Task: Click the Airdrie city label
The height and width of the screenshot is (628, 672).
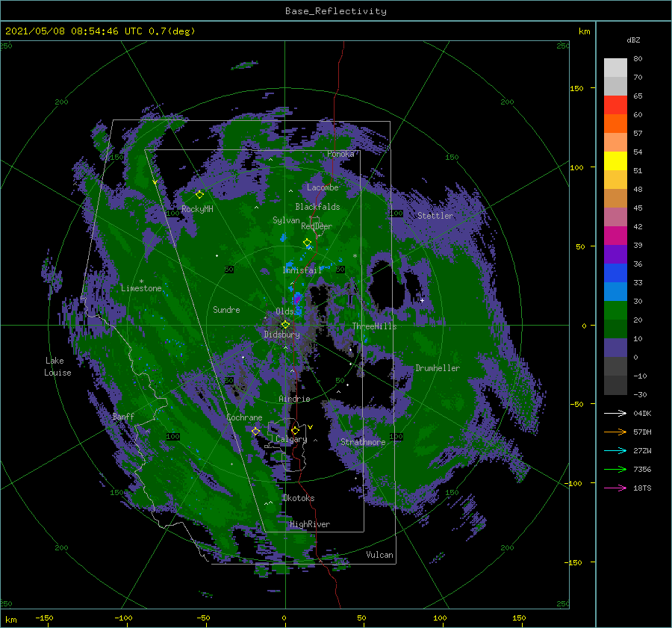Action: [x=294, y=399]
